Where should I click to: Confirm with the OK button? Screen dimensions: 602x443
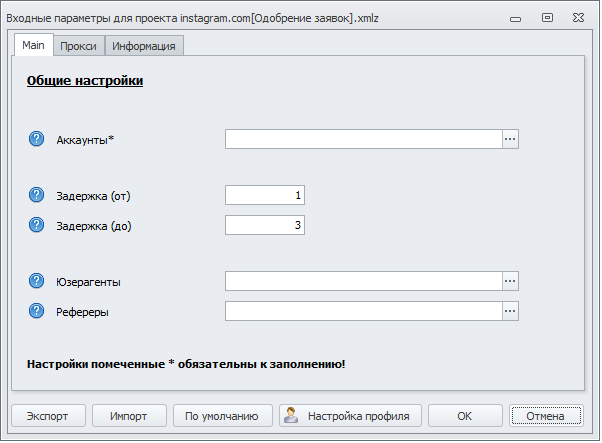[464, 416]
